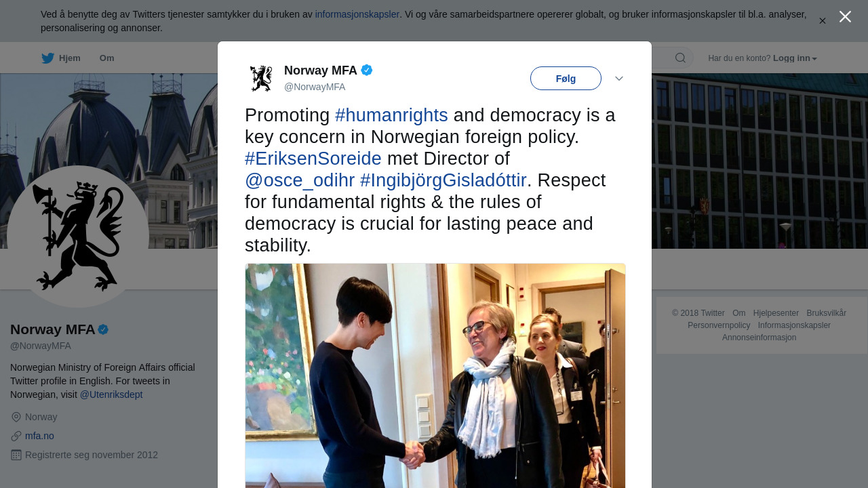The height and width of the screenshot is (488, 868).
Task: Click the #EriksenSoreide hashtag
Action: [313, 159]
